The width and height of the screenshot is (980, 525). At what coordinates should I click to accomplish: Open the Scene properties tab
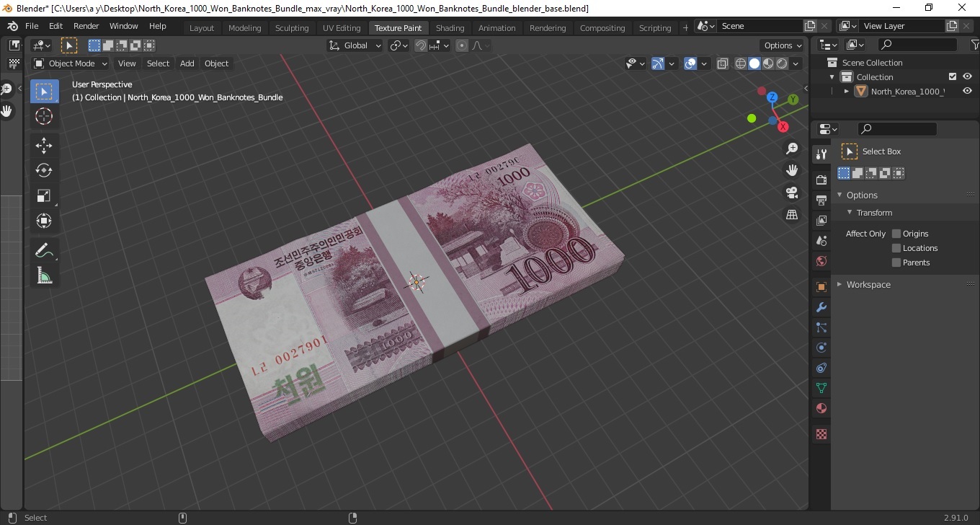pos(821,240)
